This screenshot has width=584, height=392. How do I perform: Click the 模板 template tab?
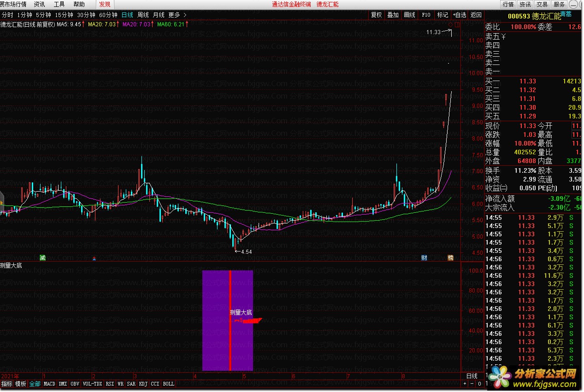coord(21,384)
